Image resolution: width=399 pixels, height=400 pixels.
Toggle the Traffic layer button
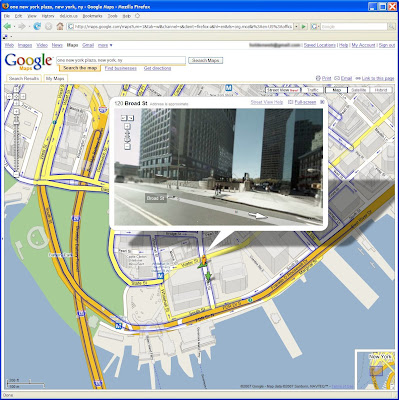click(x=313, y=90)
